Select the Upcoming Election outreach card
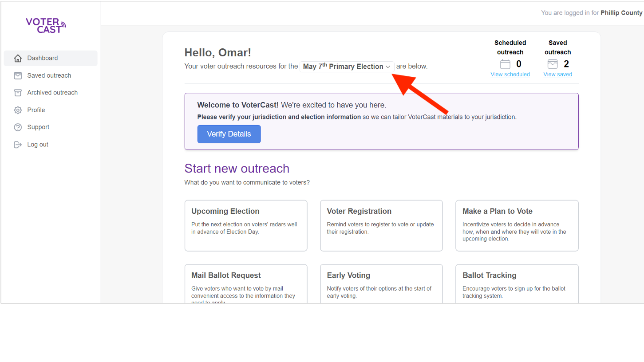Viewport: 644px width, 362px height. (246, 225)
